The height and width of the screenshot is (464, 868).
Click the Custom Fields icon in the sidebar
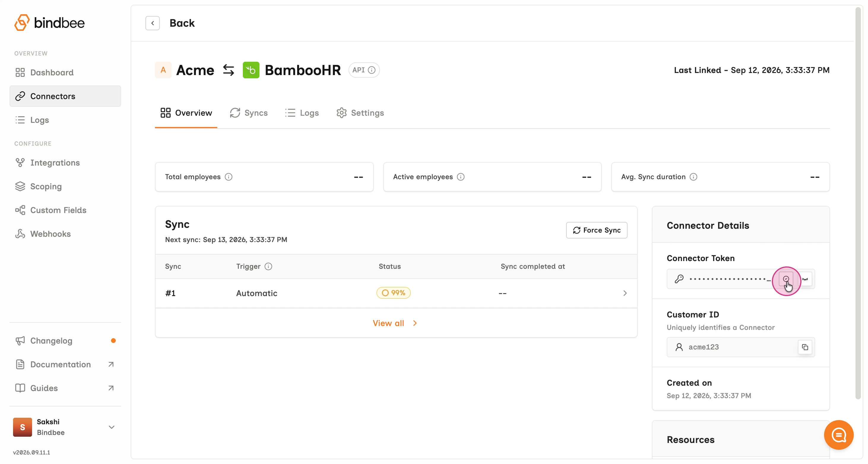coord(20,210)
